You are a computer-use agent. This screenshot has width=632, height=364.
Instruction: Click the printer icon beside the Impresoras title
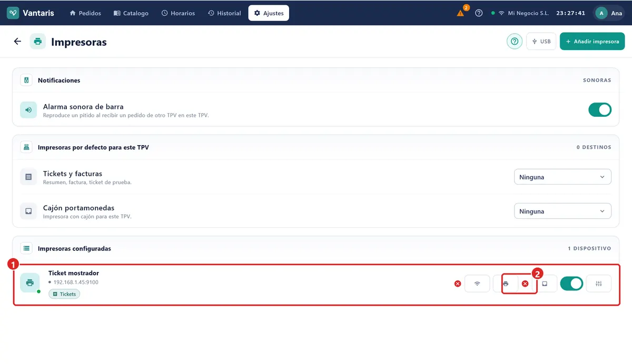click(38, 42)
